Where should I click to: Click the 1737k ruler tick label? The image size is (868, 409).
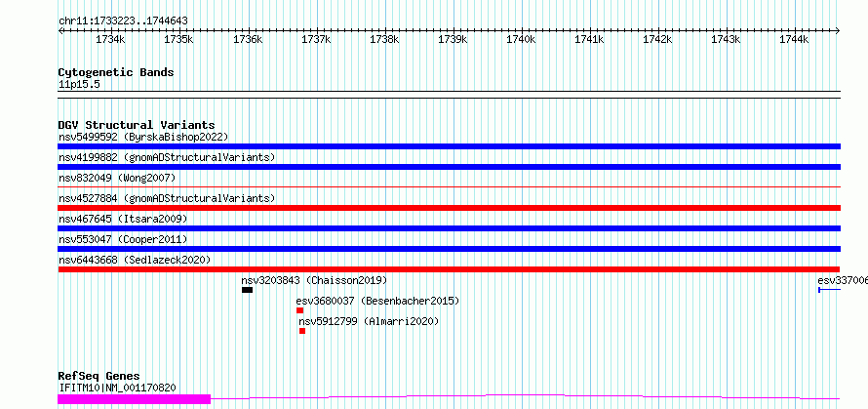[x=316, y=39]
